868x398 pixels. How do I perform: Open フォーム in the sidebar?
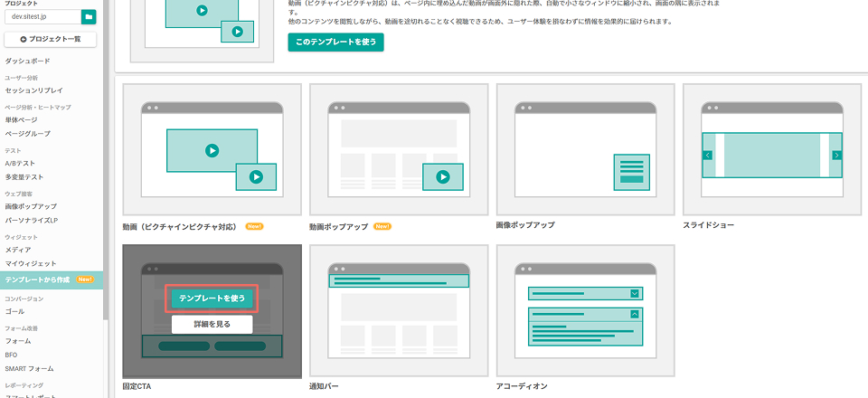[18, 341]
